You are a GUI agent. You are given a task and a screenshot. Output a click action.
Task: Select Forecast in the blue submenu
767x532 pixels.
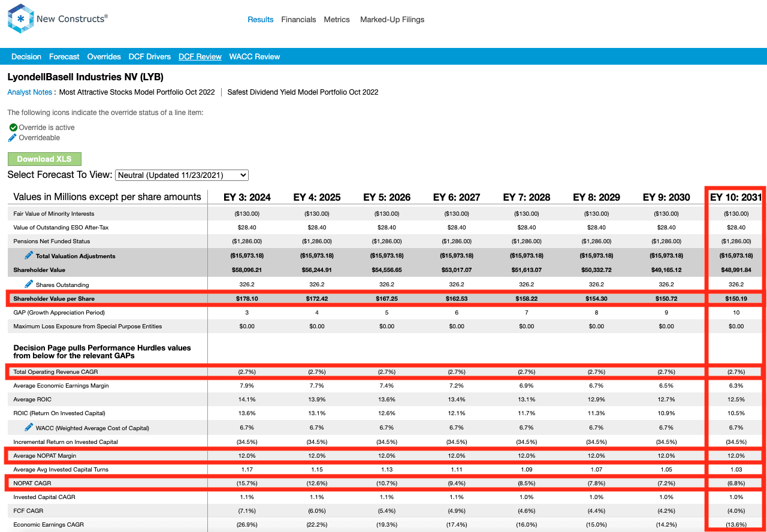[x=64, y=57]
